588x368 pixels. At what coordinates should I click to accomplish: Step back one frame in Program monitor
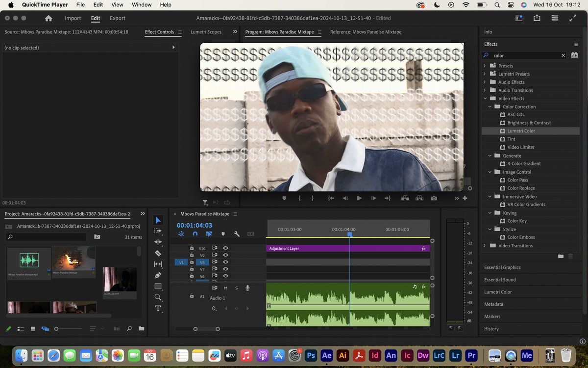tap(345, 198)
